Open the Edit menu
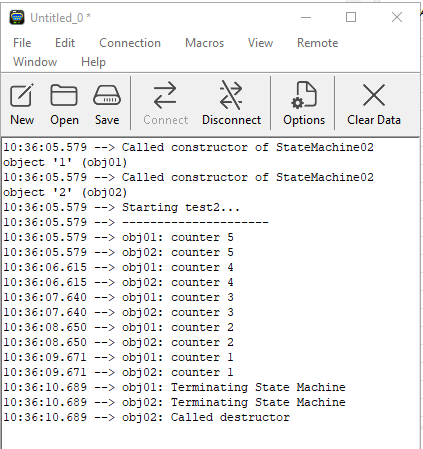Image resolution: width=423 pixels, height=449 pixels. 65,43
